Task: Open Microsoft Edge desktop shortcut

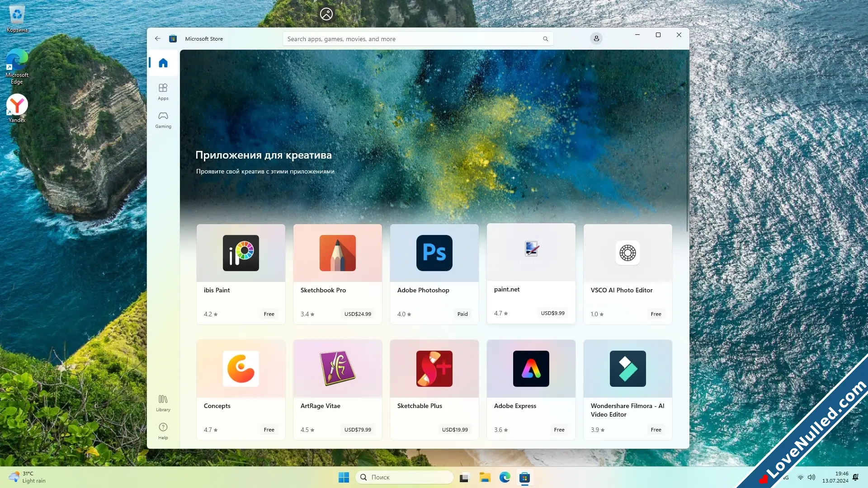Action: (x=17, y=66)
